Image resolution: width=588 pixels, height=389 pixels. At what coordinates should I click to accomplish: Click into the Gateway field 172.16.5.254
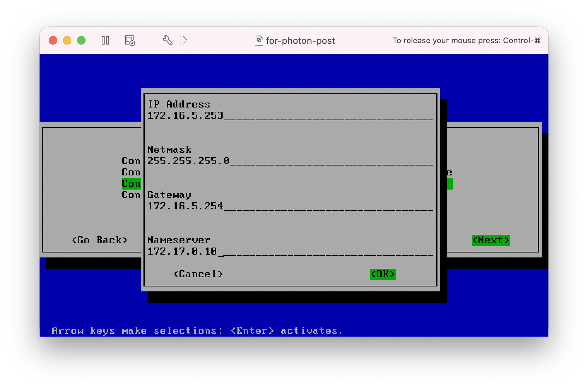pyautogui.click(x=290, y=206)
